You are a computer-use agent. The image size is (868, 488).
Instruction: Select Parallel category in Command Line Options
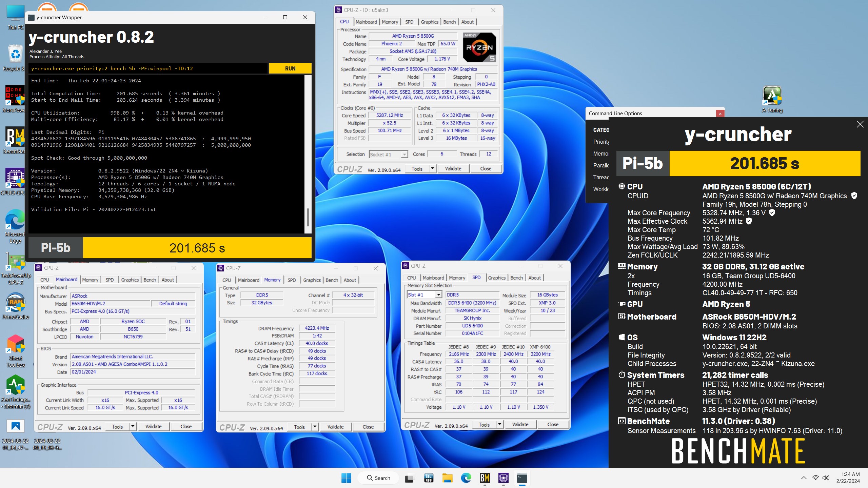point(601,166)
